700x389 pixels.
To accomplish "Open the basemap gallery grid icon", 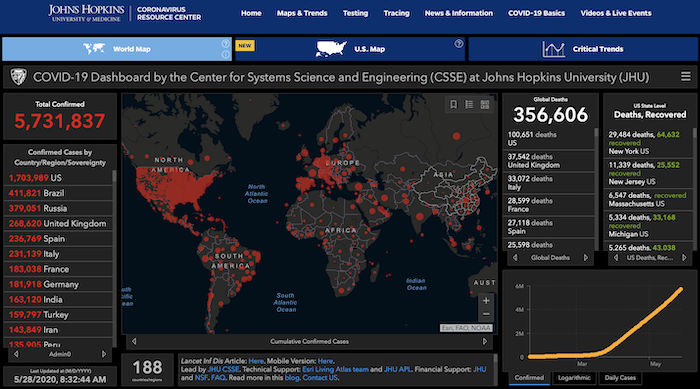I will tap(485, 105).
